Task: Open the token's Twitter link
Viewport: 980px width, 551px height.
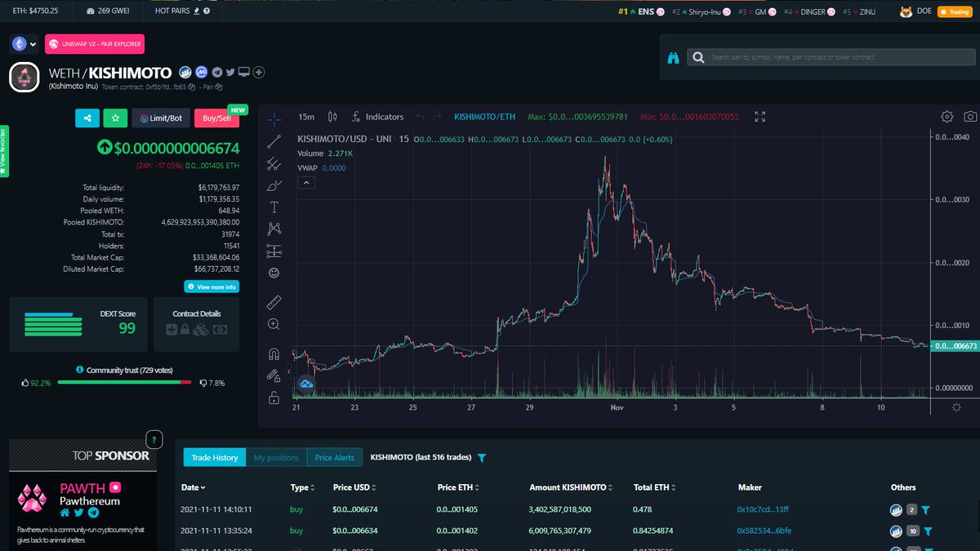Action: 229,72
